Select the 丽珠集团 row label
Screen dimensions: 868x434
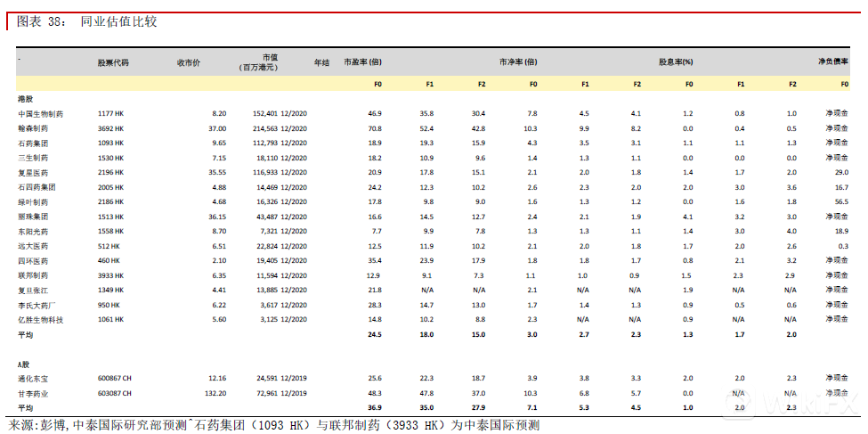click(33, 217)
